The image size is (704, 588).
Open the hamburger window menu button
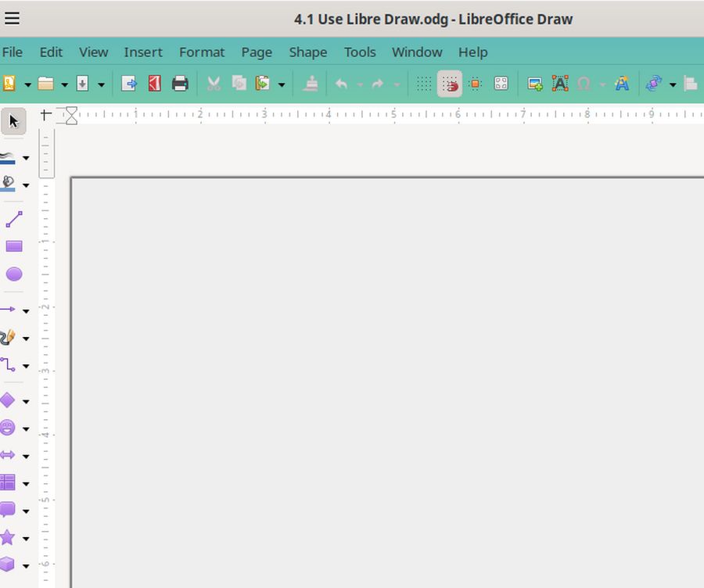pos(12,19)
